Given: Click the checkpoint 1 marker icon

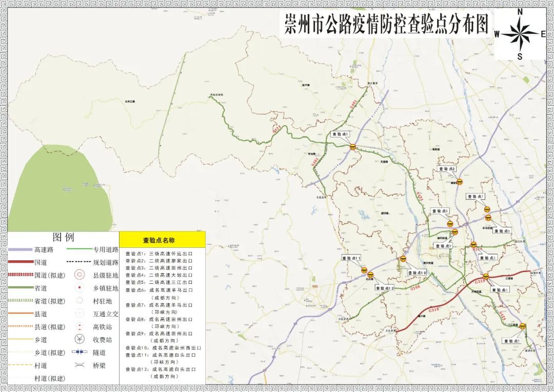Looking at the screenshot, I should click(352, 147).
